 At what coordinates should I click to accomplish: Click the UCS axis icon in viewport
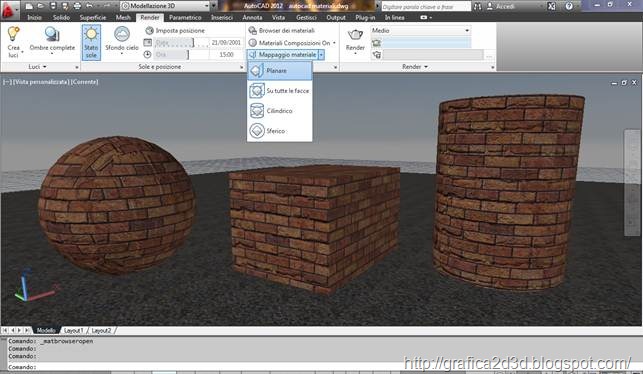pyautogui.click(x=36, y=286)
